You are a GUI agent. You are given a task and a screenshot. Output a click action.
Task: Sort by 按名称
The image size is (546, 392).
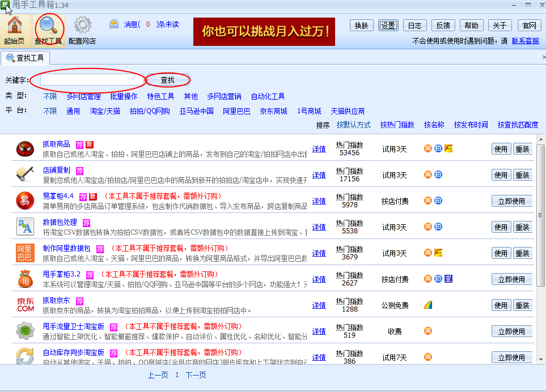pos(434,125)
